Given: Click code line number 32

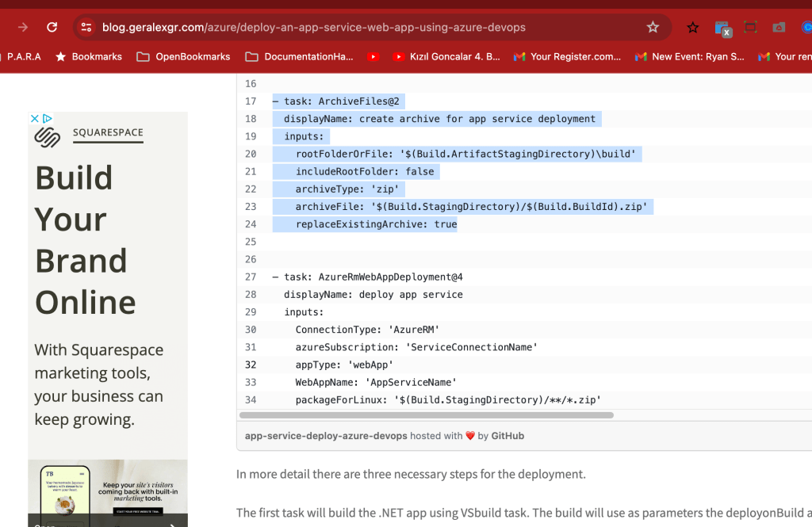Looking at the screenshot, I should click(x=251, y=365).
